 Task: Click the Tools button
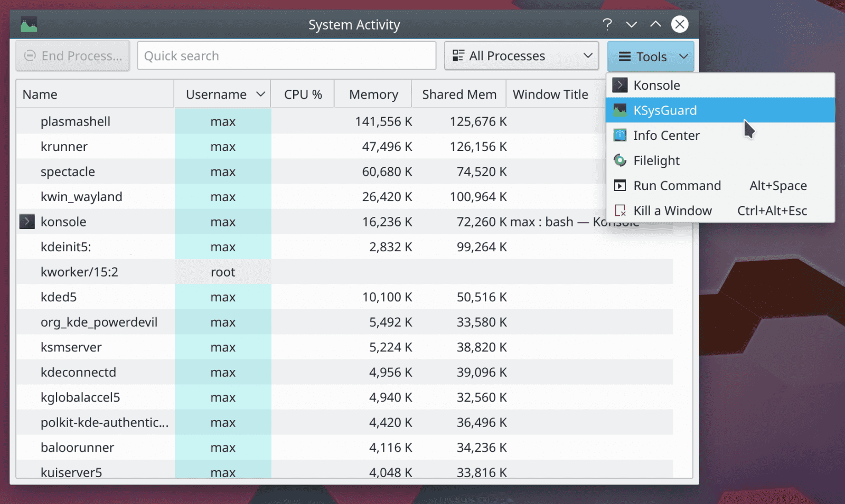pos(650,56)
